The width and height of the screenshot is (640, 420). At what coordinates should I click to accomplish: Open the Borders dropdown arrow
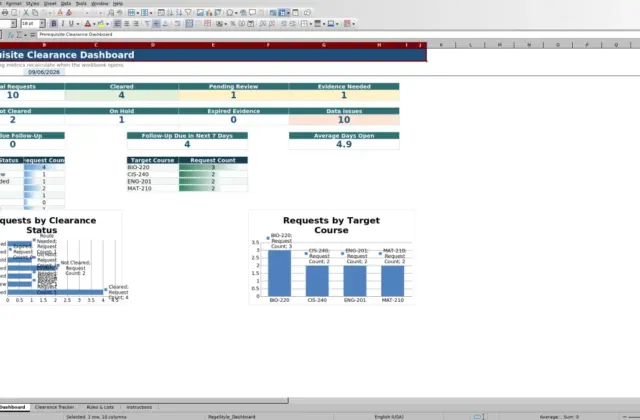point(311,24)
